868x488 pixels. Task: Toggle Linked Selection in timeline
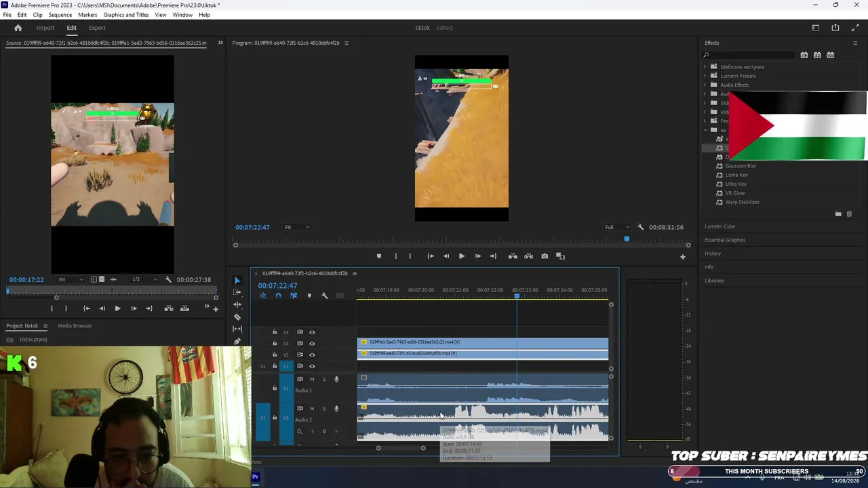294,296
